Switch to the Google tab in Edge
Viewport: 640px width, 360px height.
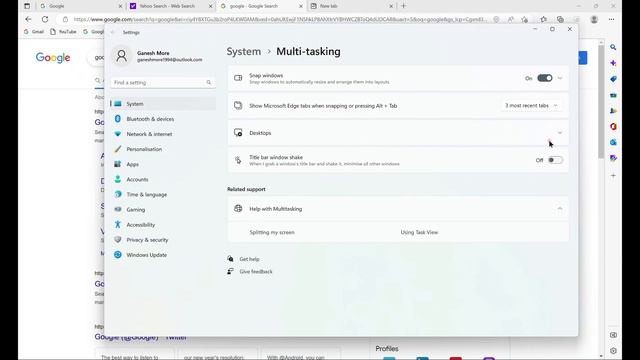pyautogui.click(x=80, y=6)
